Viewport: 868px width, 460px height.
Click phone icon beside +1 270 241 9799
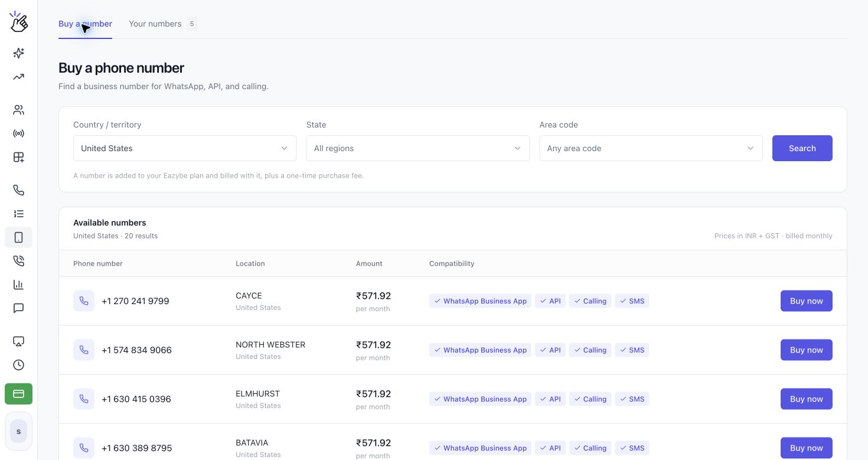[84, 301]
